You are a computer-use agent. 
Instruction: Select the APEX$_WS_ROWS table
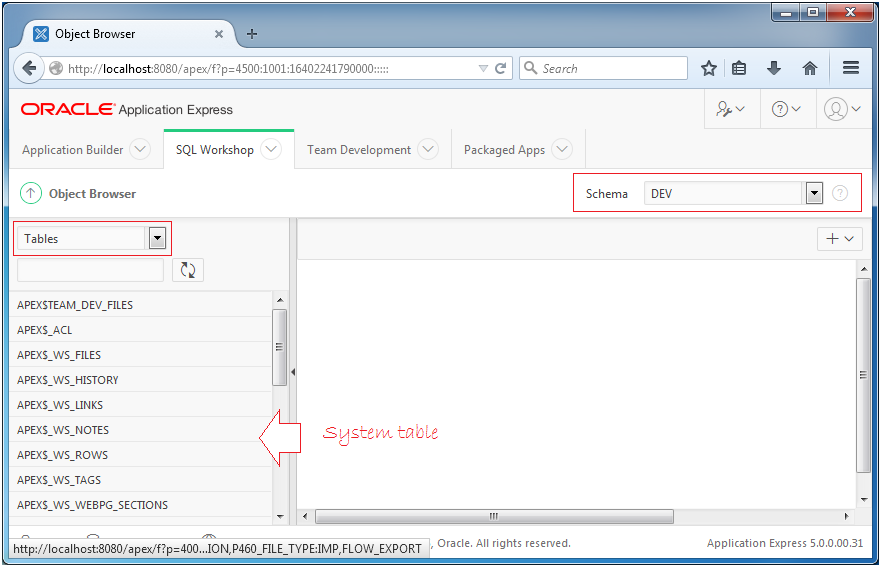click(x=140, y=455)
